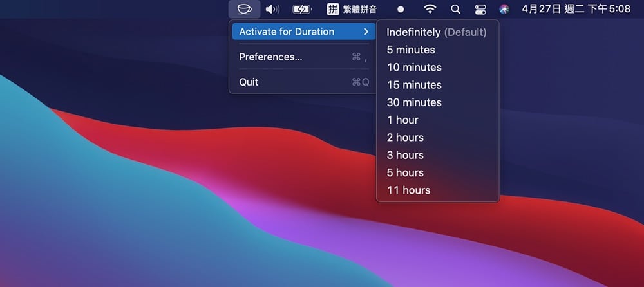The width and height of the screenshot is (644, 287).
Task: Open Preferences... from the menu
Action: point(303,57)
